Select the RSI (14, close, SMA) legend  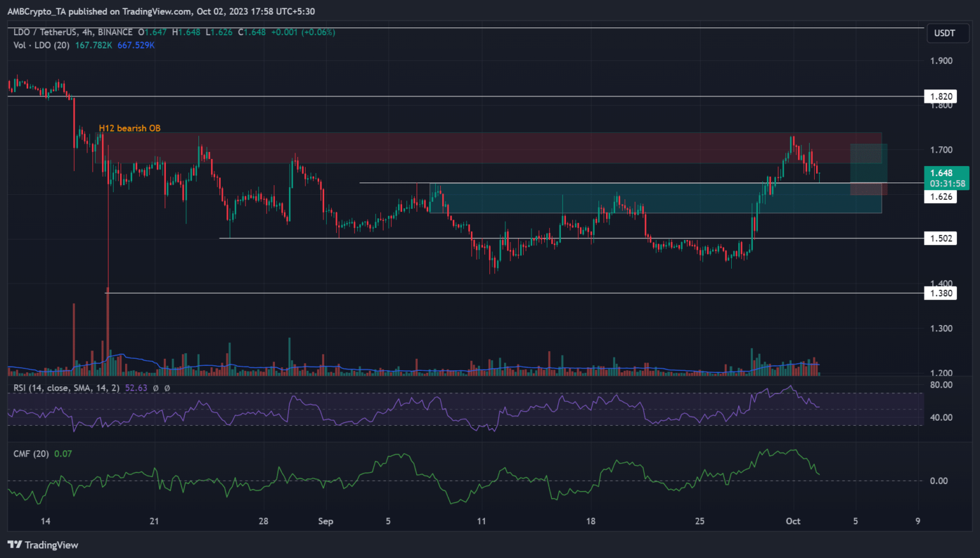click(66, 388)
